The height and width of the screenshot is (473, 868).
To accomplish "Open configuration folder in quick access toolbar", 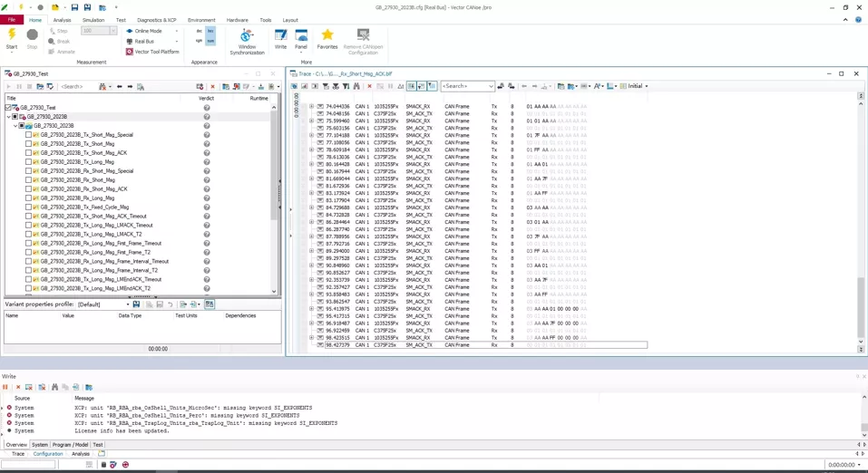I will pos(54,7).
